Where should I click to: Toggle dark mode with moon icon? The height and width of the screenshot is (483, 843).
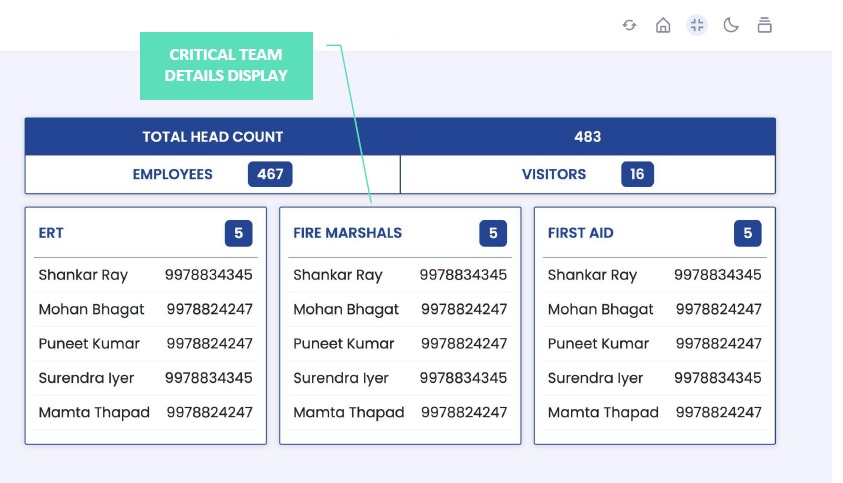(x=731, y=26)
